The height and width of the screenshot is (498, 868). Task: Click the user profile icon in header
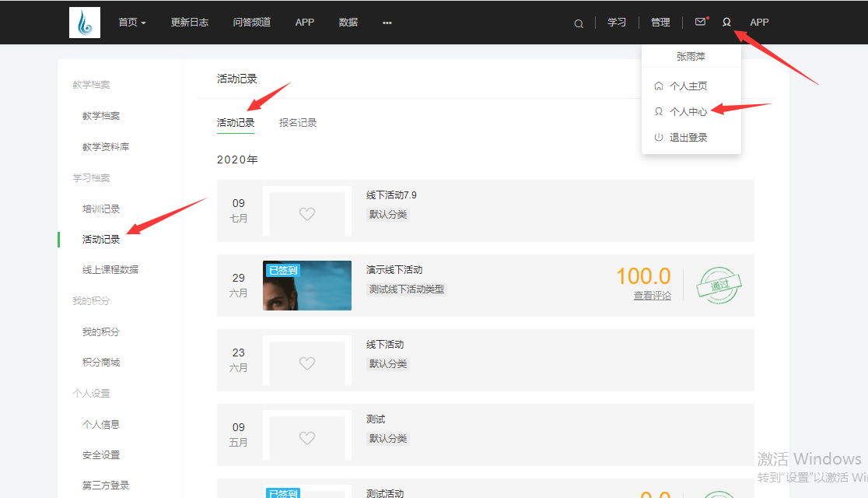coord(727,22)
